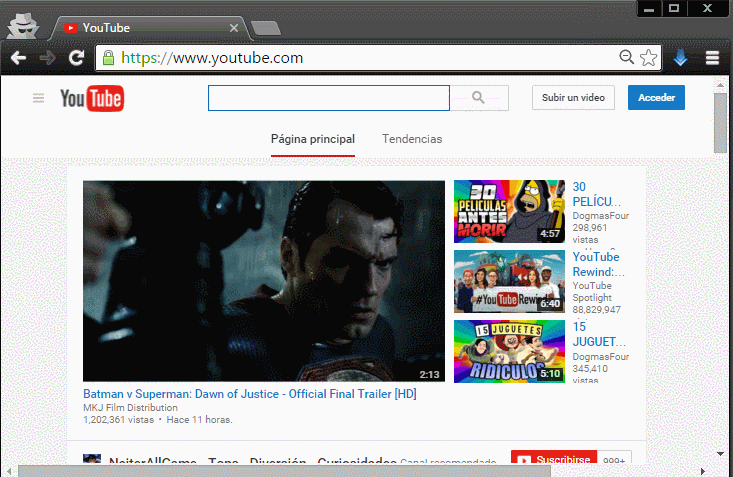Screen dimensions: 733x477
Task: Play the Batman v Superman trailer thumbnail
Action: [x=264, y=281]
